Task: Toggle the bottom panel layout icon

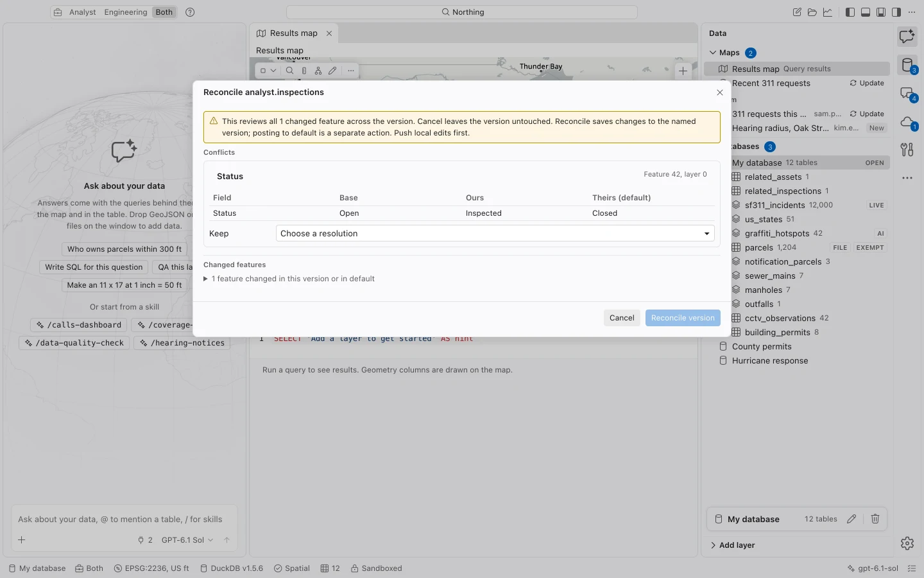Action: coord(866,12)
